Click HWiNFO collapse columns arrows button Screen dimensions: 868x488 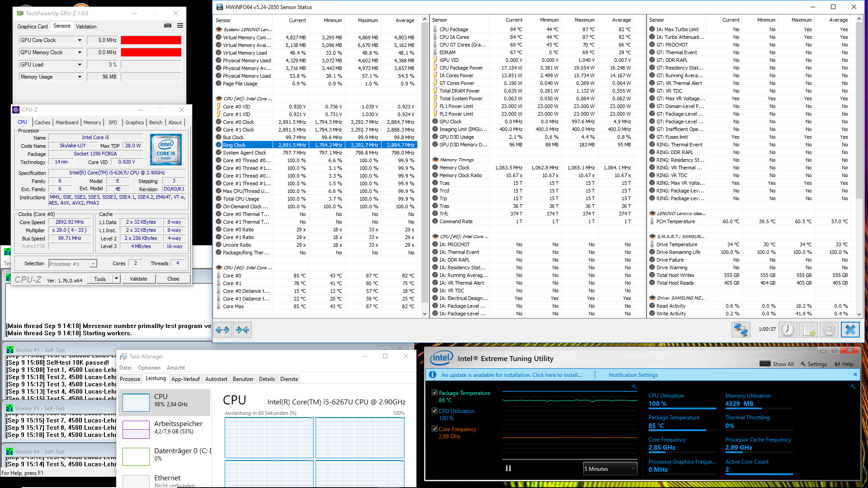coord(243,330)
